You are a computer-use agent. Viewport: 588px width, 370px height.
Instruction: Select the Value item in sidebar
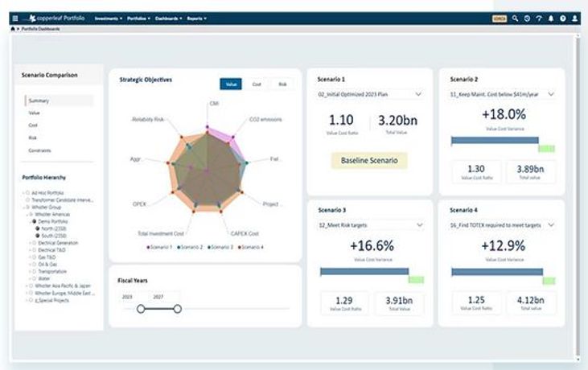pos(34,113)
